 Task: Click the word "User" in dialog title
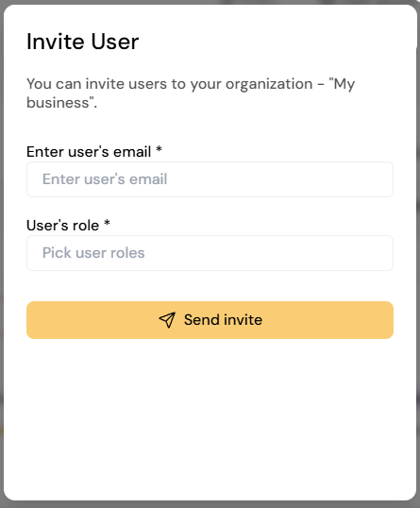[x=115, y=42]
